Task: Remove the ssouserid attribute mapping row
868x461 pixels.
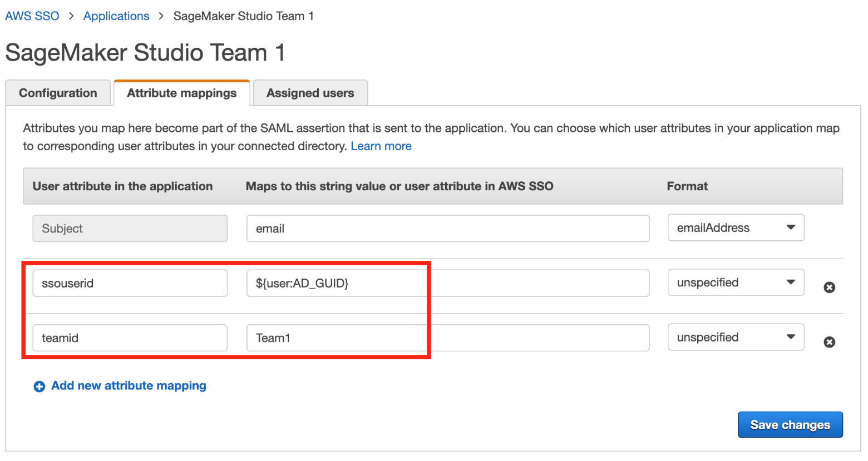Action: point(829,287)
